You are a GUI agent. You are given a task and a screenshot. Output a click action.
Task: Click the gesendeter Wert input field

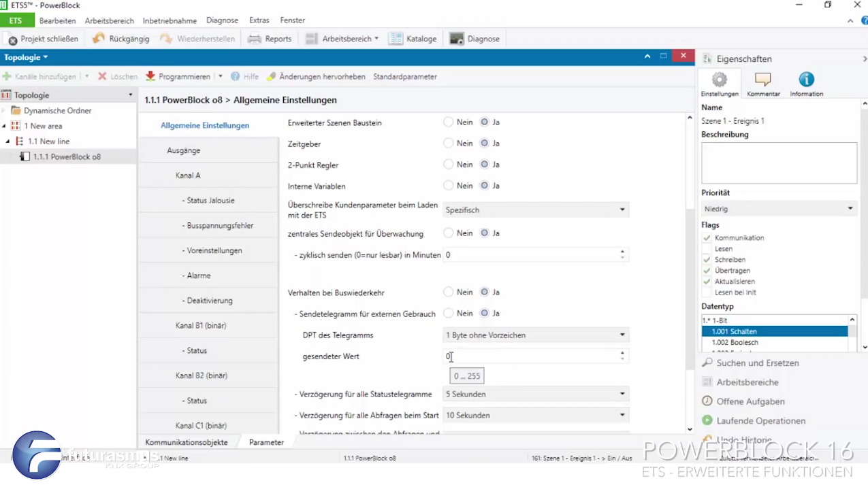[x=530, y=356]
